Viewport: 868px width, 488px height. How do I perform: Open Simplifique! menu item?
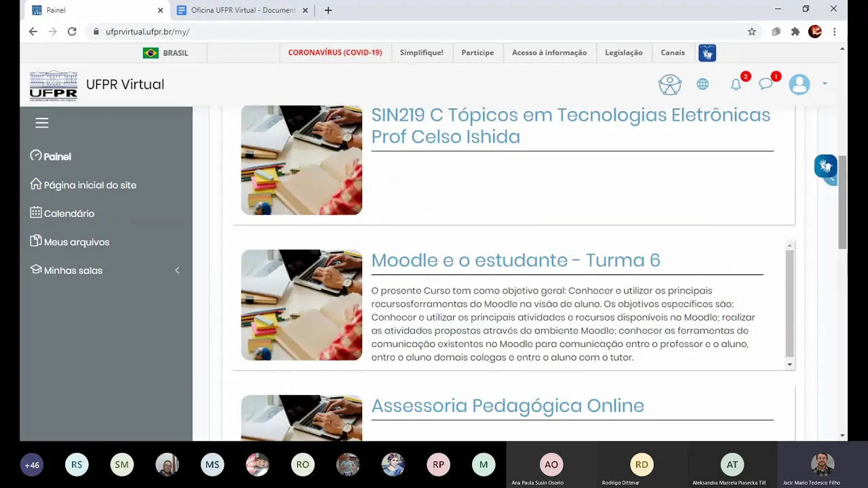coord(422,52)
